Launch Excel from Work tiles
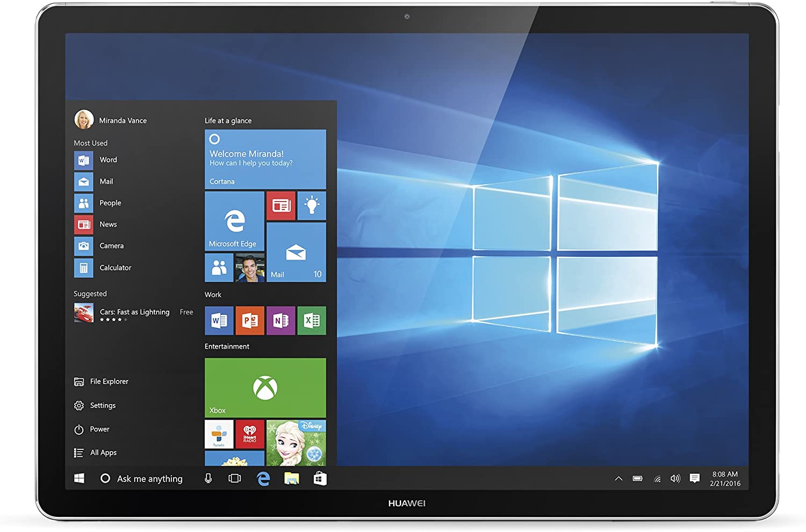 pyautogui.click(x=312, y=321)
